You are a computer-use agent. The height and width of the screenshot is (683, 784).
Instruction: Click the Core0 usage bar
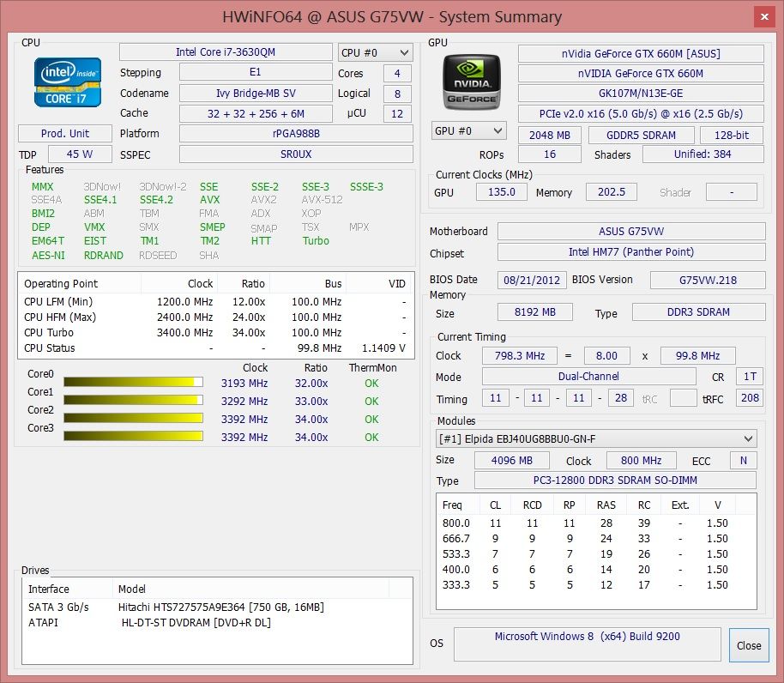pos(133,382)
